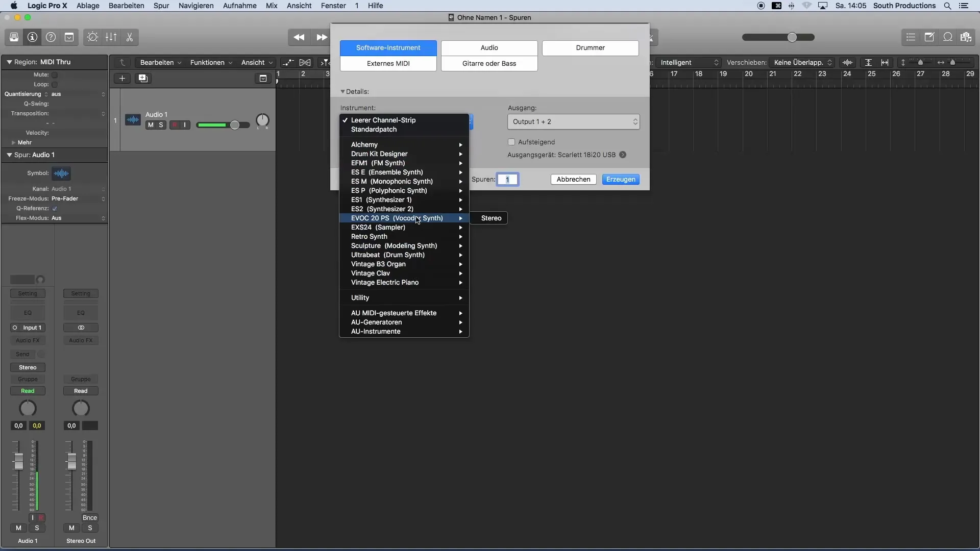Click the Fast Forward transport button
This screenshot has height=551, width=980.
pos(322,37)
